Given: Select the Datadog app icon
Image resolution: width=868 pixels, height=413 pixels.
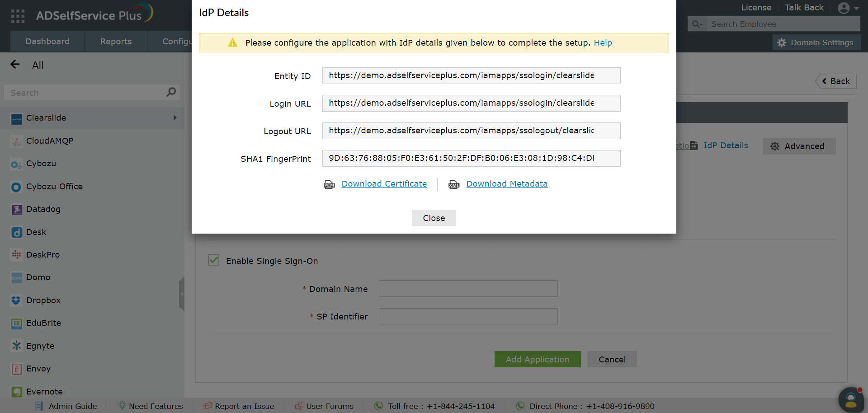Looking at the screenshot, I should (17, 209).
